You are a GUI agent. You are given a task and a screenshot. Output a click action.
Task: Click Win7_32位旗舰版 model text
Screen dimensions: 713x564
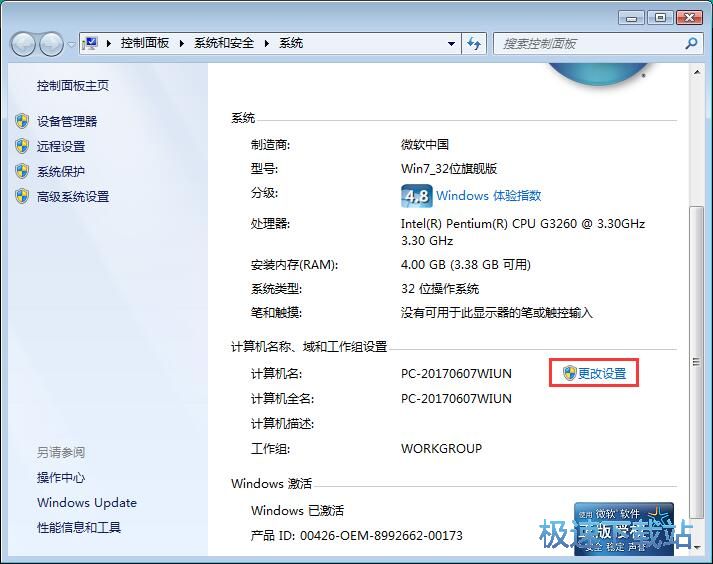click(449, 169)
